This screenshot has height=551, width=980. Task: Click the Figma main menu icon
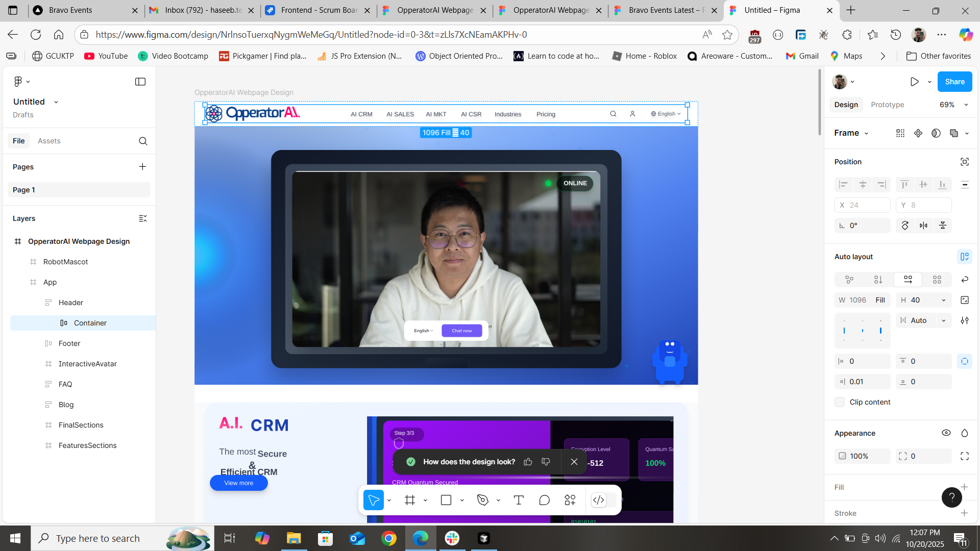(x=18, y=82)
